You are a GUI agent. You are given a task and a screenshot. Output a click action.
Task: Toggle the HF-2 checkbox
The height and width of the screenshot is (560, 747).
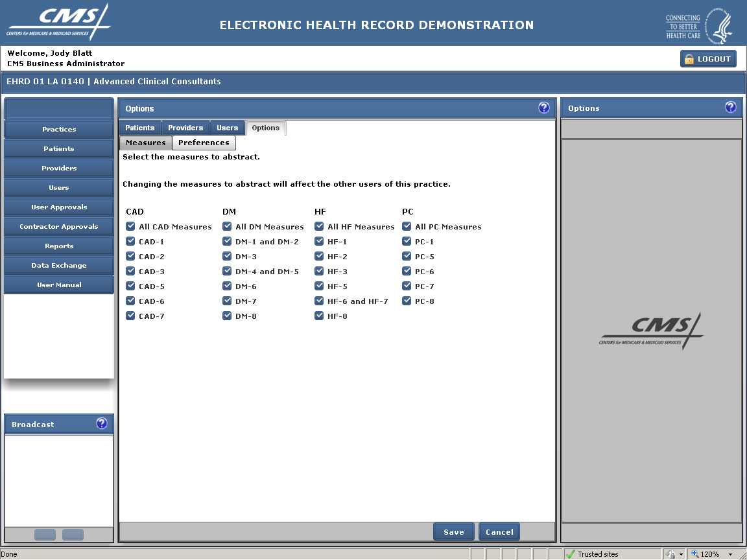[319, 256]
